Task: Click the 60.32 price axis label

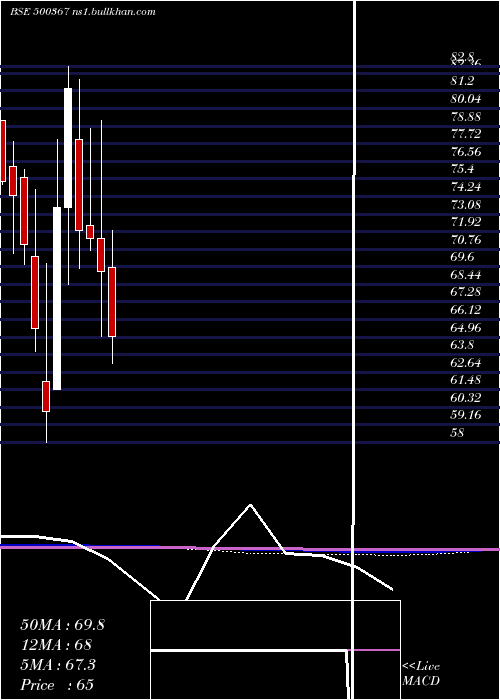Action: click(466, 398)
